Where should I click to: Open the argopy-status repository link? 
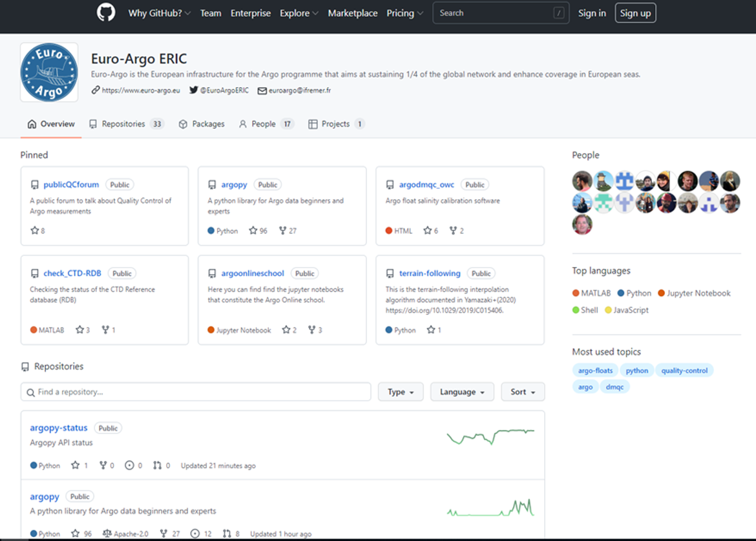pos(59,428)
